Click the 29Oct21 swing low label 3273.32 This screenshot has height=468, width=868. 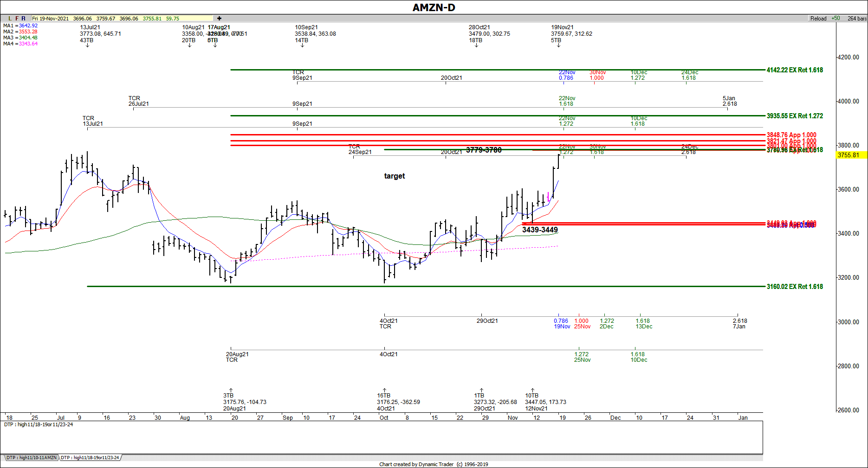(495, 402)
